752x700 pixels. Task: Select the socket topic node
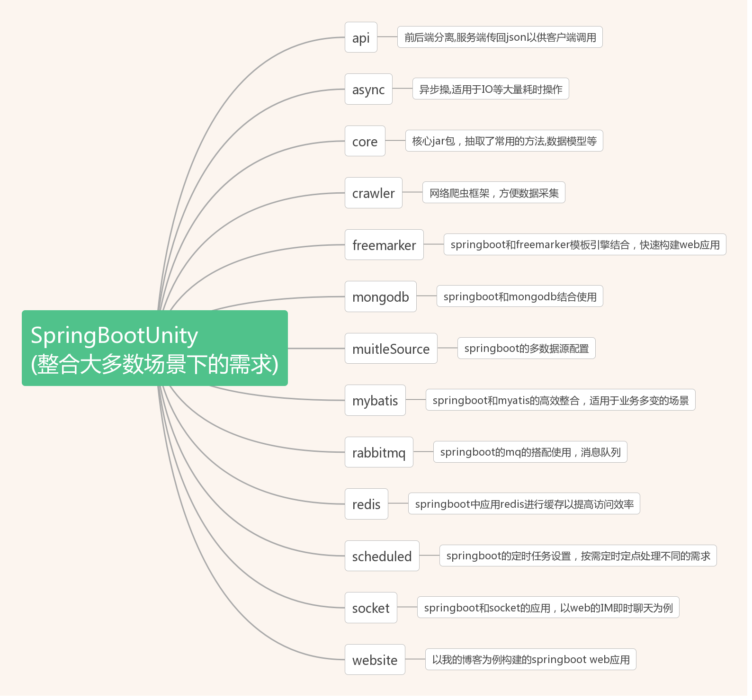point(371,608)
